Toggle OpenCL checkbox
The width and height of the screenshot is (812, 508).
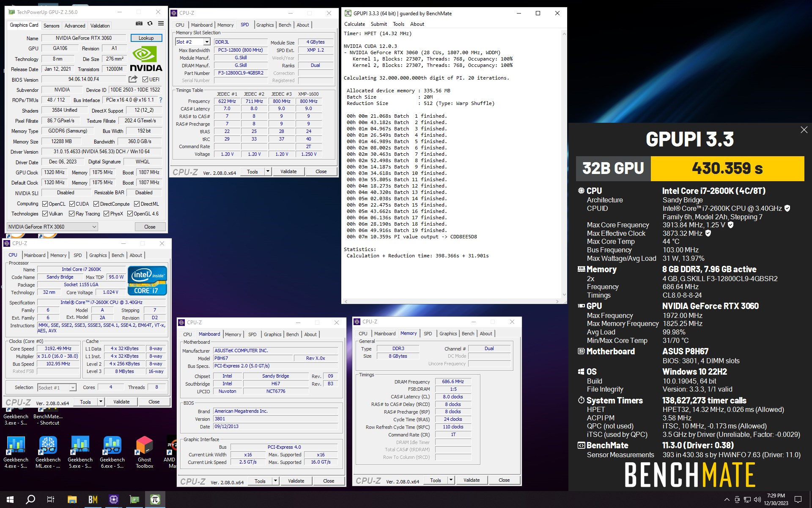tap(45, 204)
